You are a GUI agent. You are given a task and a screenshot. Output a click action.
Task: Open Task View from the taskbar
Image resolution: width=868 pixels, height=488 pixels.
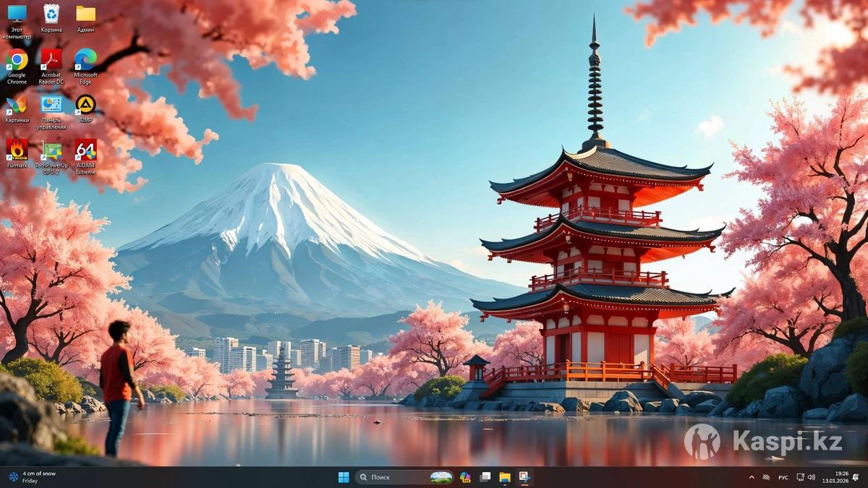point(485,477)
